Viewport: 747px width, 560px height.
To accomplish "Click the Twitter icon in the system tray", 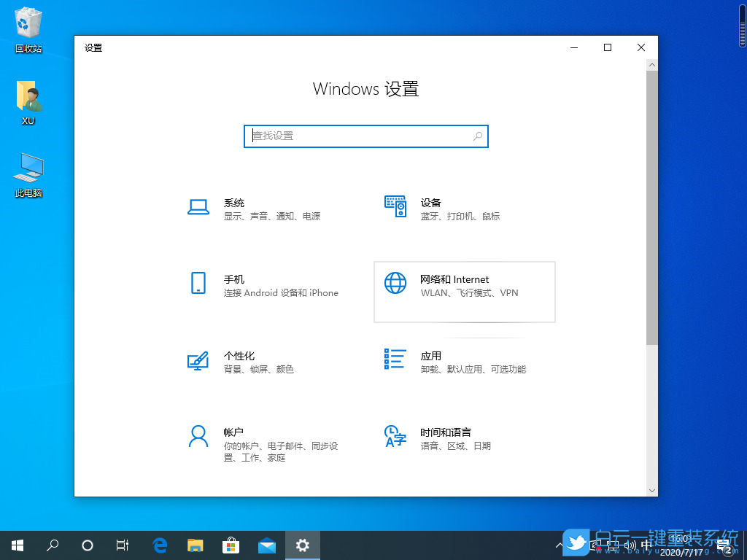I will (x=576, y=544).
